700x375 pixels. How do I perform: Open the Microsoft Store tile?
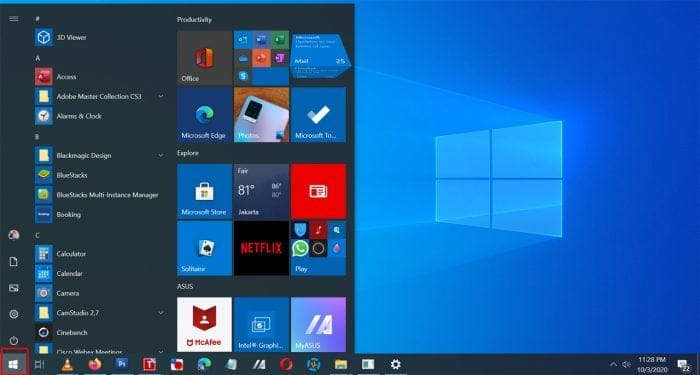(x=204, y=191)
